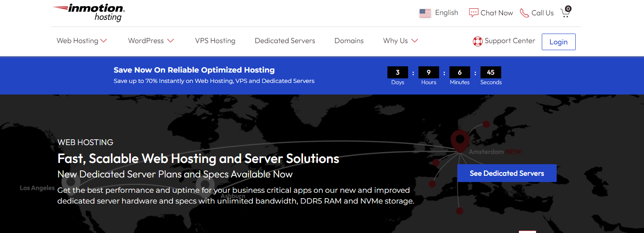Click the Amsterdam NEW! map label

(495, 152)
